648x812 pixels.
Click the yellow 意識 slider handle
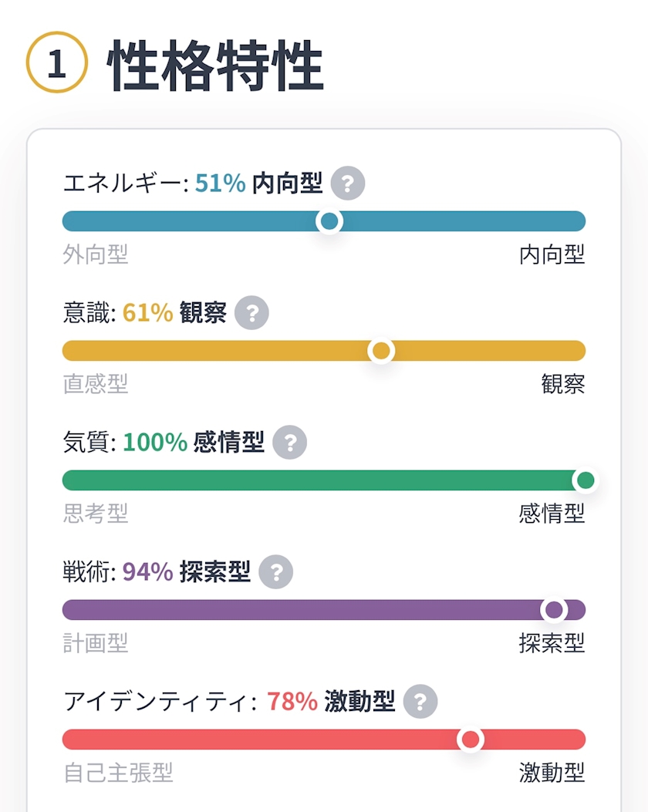pos(381,352)
